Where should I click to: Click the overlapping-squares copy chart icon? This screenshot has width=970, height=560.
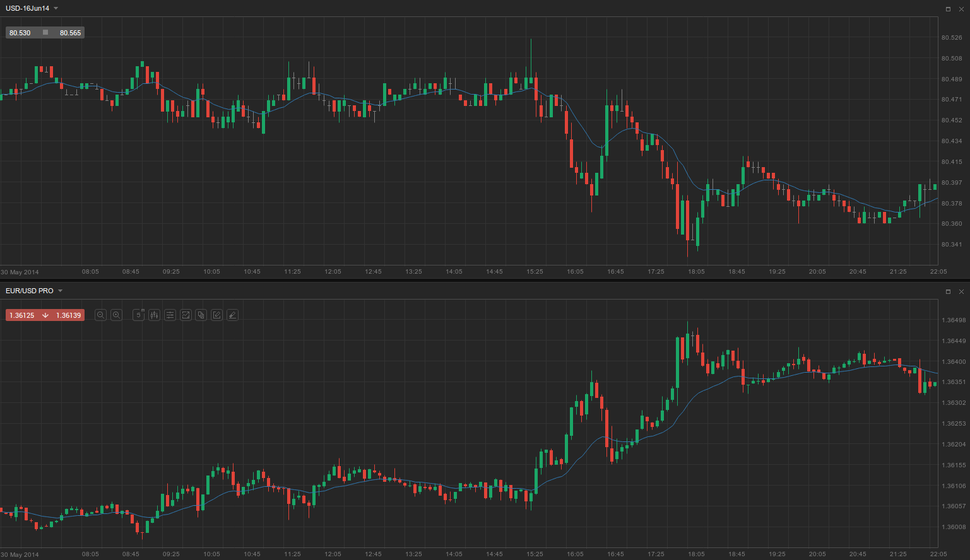201,315
